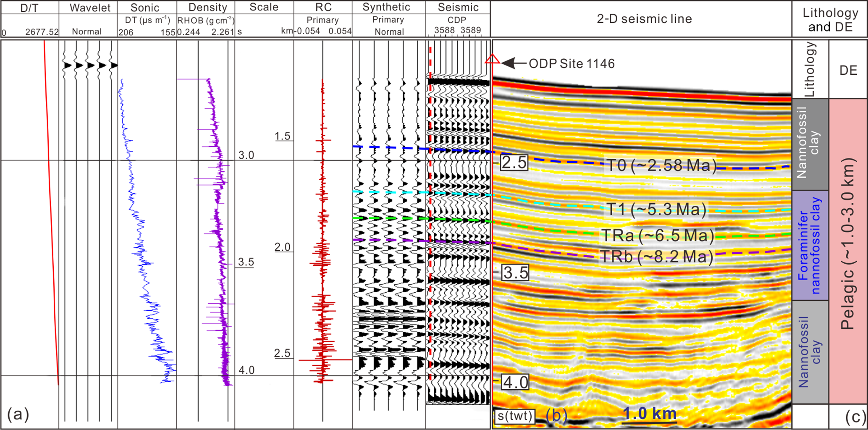Click the DE header cell above the Pelagic block
Screen dimensions: 868x430
click(x=848, y=70)
